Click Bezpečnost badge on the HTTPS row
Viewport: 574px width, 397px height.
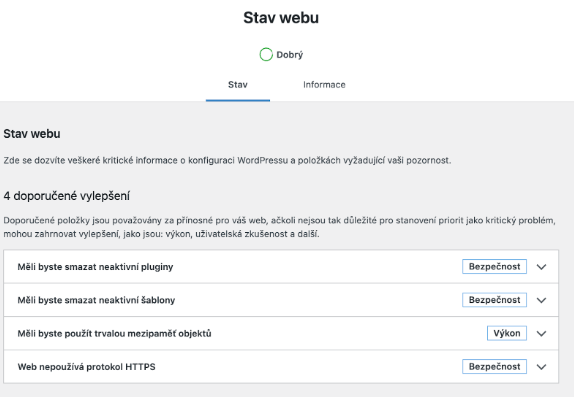click(x=494, y=367)
